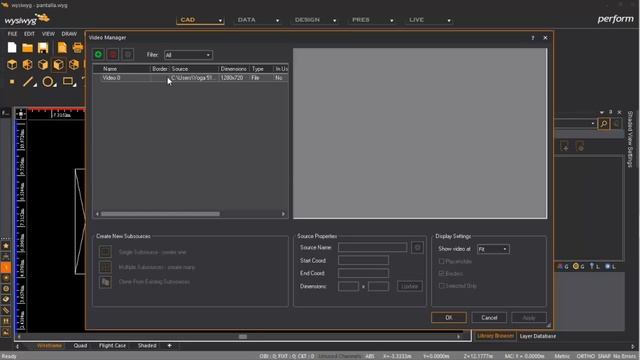640x360 pixels.
Task: Open the Library Browser tab
Action: (496, 336)
